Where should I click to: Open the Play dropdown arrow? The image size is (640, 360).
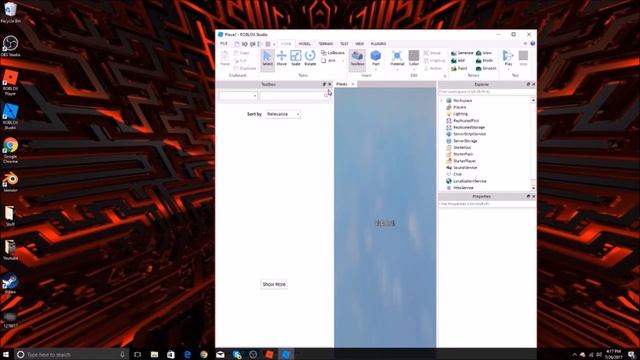pos(508,69)
